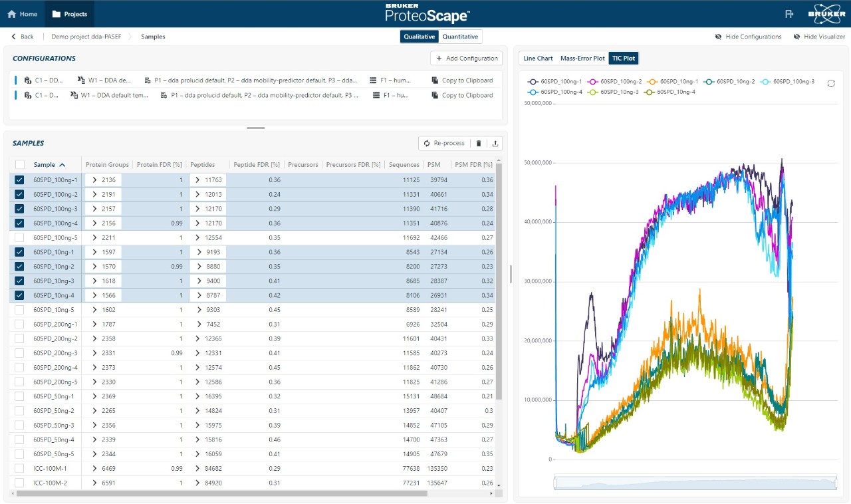Click the delete trash icon in Samples
Screen dimensions: 851x504
[x=478, y=143]
